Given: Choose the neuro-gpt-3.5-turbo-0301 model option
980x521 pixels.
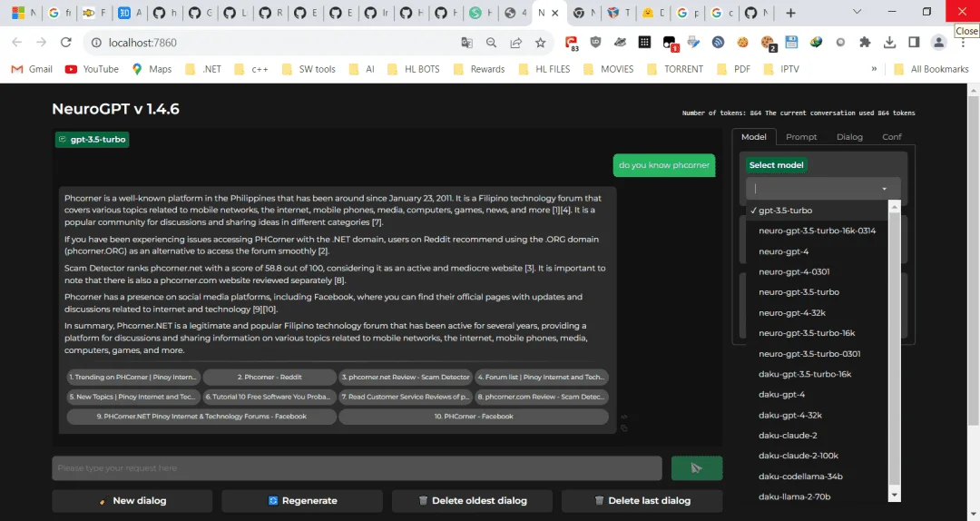Looking at the screenshot, I should click(817, 353).
